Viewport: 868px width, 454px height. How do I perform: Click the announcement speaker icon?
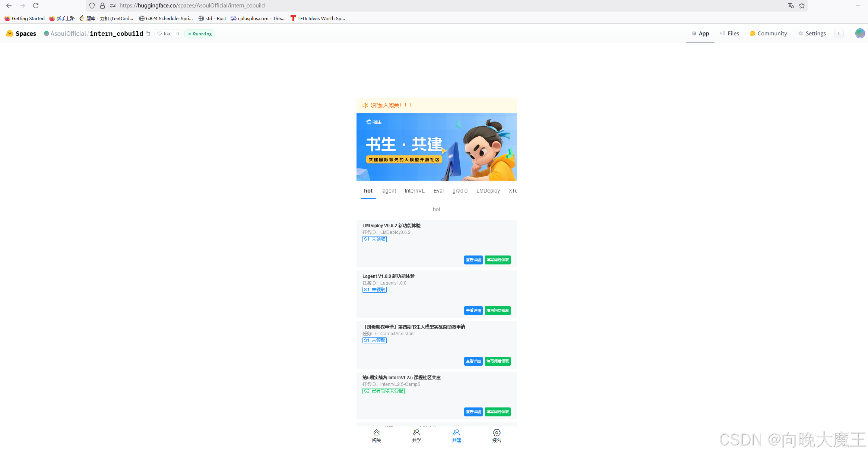point(365,105)
